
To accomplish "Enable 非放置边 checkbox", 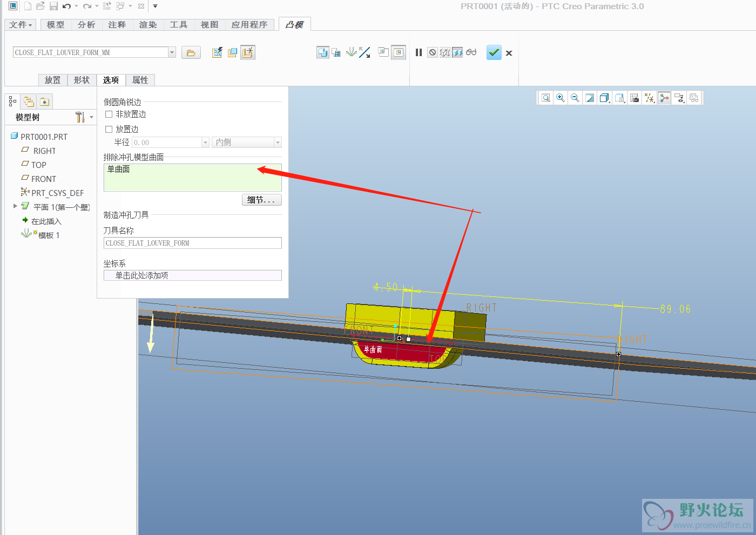I will pyautogui.click(x=109, y=114).
